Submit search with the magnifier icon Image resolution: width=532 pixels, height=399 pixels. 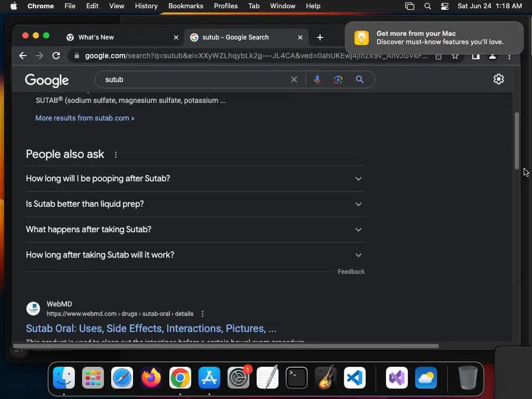pyautogui.click(x=360, y=79)
